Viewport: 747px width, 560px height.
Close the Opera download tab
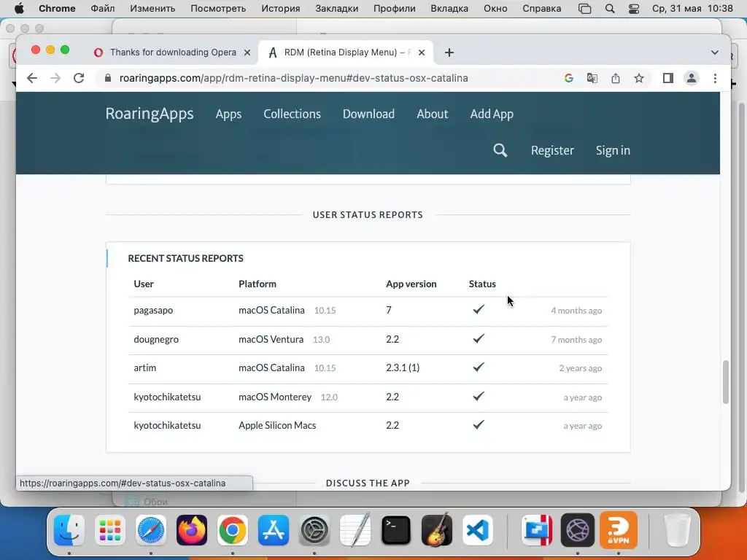tap(247, 52)
